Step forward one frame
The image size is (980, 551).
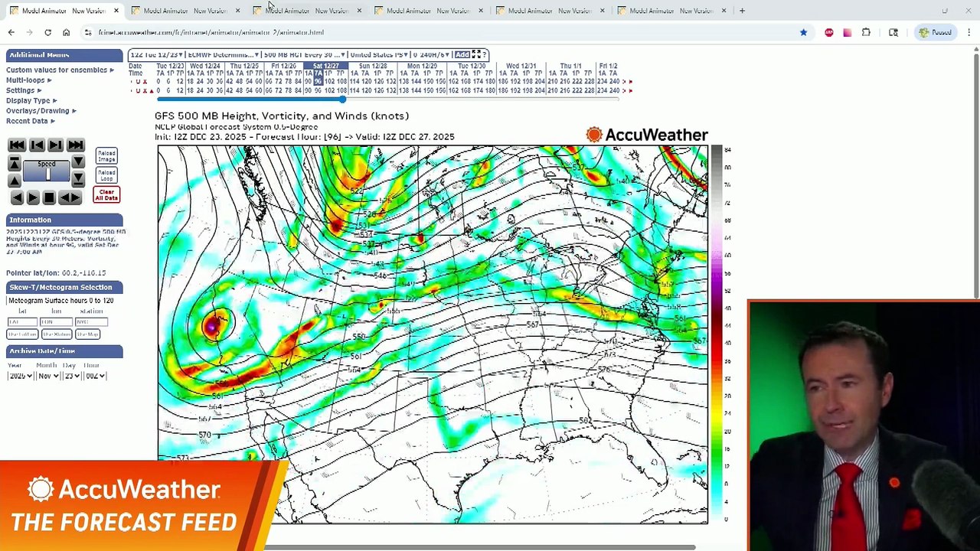pyautogui.click(x=56, y=145)
